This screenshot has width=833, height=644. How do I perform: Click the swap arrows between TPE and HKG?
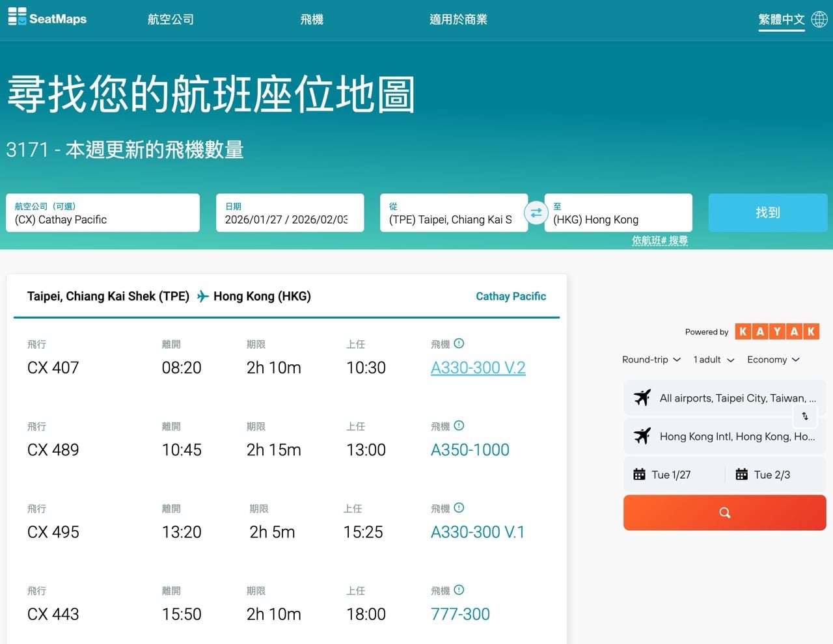pos(536,213)
